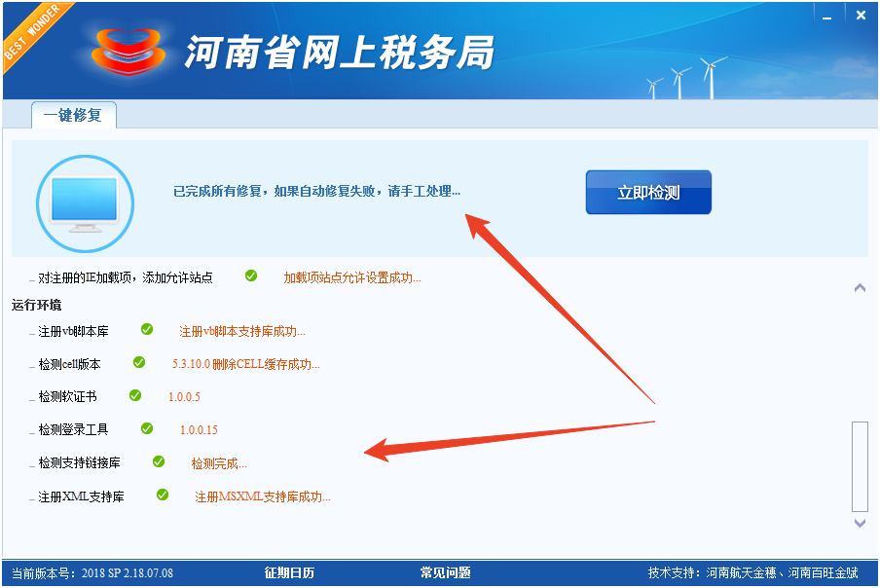Click the vertical scrollbar thumb
The width and height of the screenshot is (880, 588).
[860, 465]
